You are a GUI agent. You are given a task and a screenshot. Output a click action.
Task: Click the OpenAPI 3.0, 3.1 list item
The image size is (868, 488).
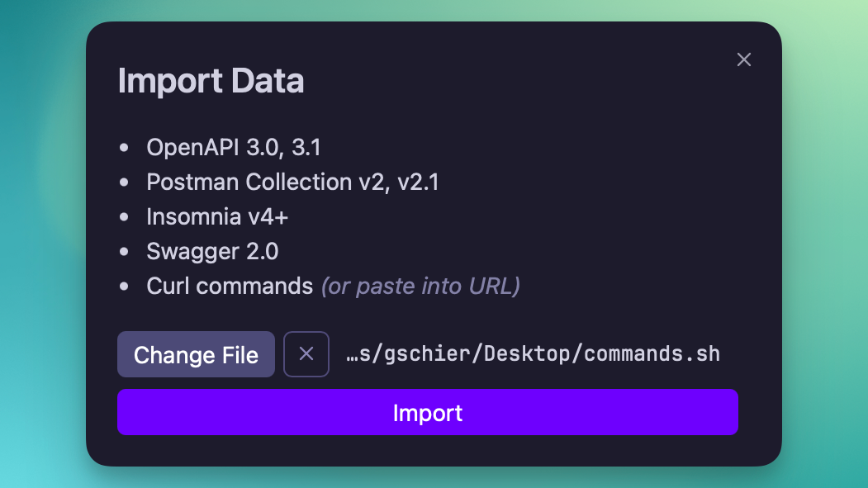234,148
